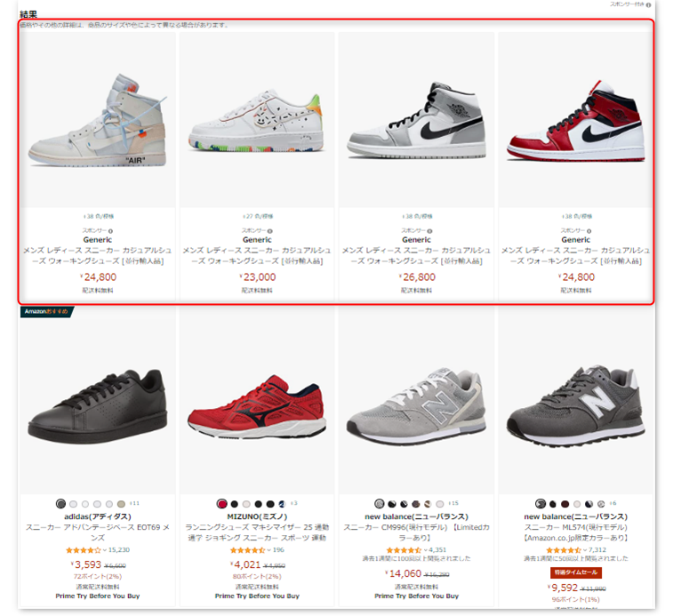
Task: Click the 特選タイムセール badge
Action: [576, 572]
